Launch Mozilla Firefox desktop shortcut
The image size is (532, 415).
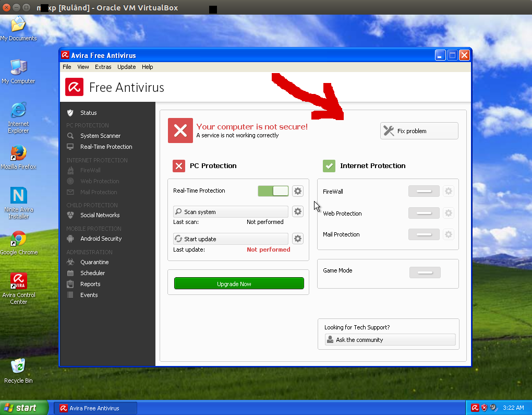click(x=18, y=157)
